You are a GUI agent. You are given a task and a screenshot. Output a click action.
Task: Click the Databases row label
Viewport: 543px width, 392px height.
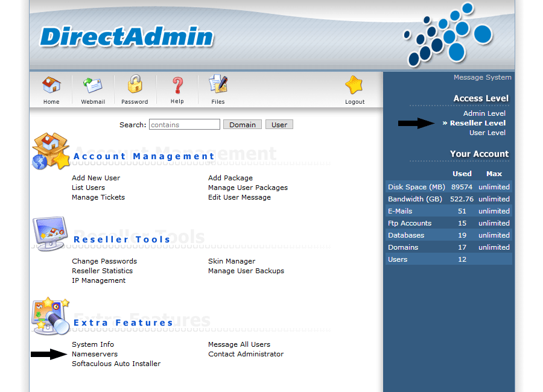(406, 235)
